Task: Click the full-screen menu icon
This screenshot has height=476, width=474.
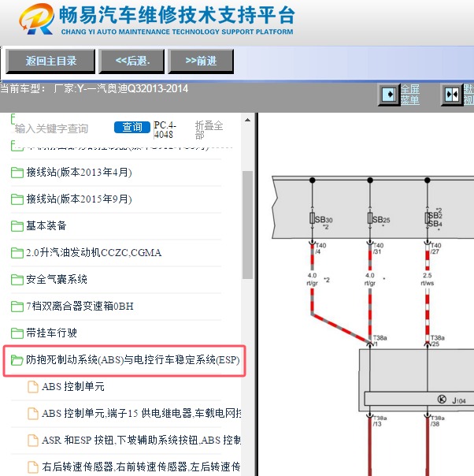Action: tap(389, 95)
